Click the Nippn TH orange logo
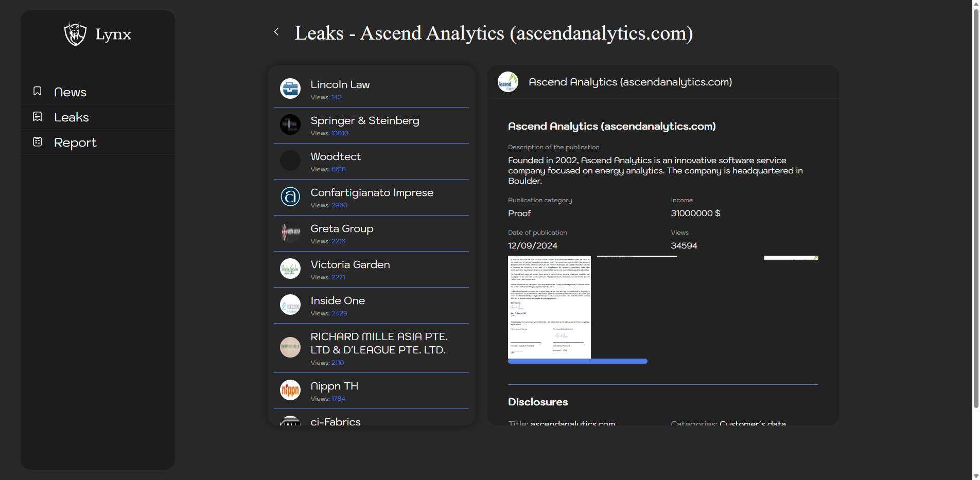The height and width of the screenshot is (480, 980). click(290, 390)
